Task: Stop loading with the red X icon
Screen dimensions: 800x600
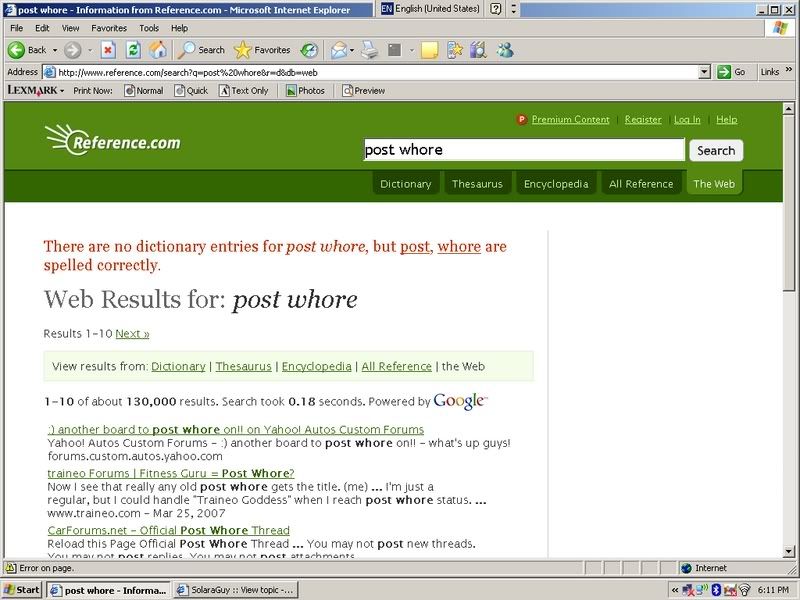Action: (x=108, y=50)
